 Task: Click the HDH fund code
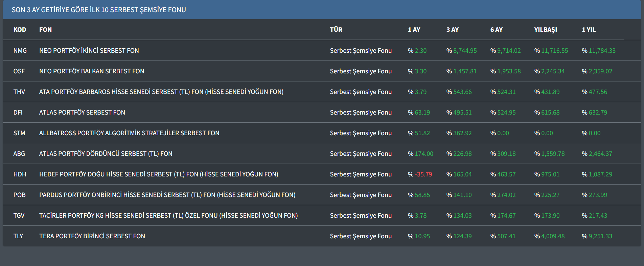(20, 174)
